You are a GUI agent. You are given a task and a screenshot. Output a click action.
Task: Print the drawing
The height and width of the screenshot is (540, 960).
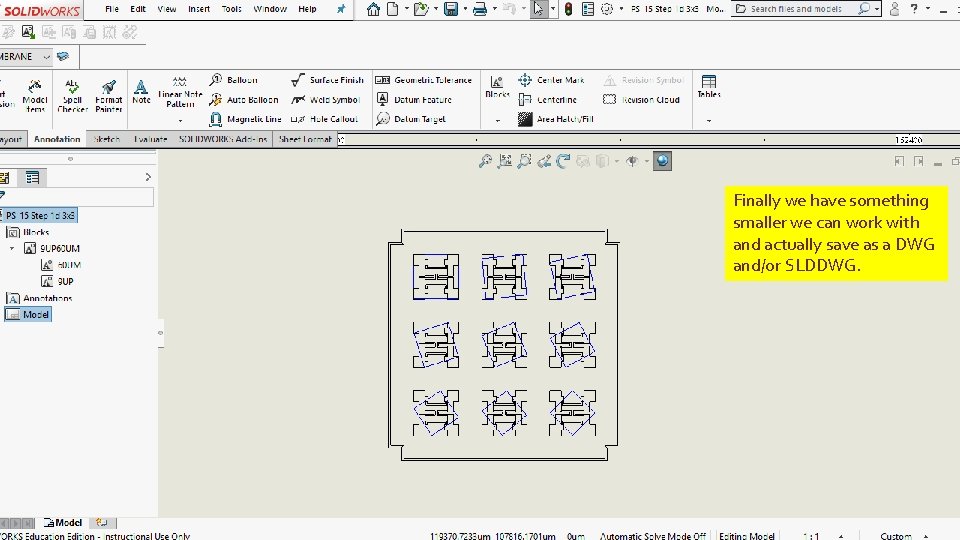click(x=480, y=9)
